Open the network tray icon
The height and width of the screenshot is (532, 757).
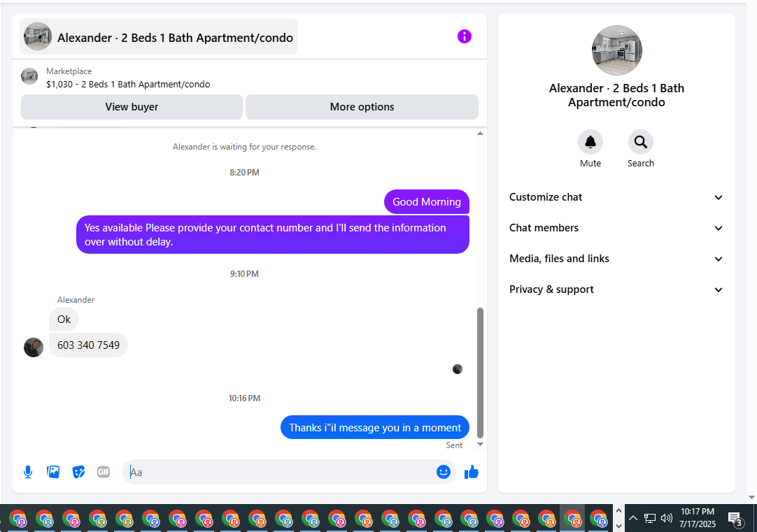click(x=650, y=519)
